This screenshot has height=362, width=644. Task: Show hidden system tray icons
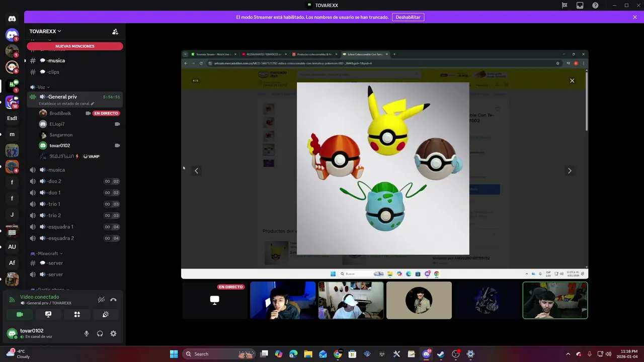tap(568, 354)
